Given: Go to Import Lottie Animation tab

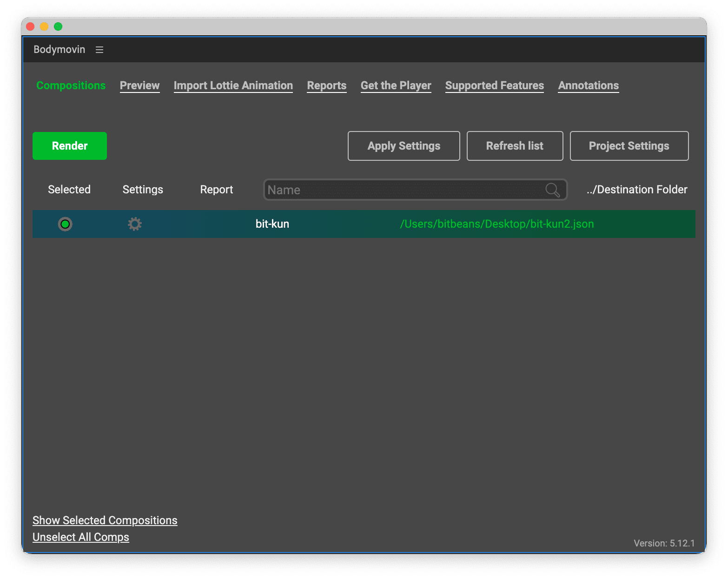Looking at the screenshot, I should coord(233,86).
